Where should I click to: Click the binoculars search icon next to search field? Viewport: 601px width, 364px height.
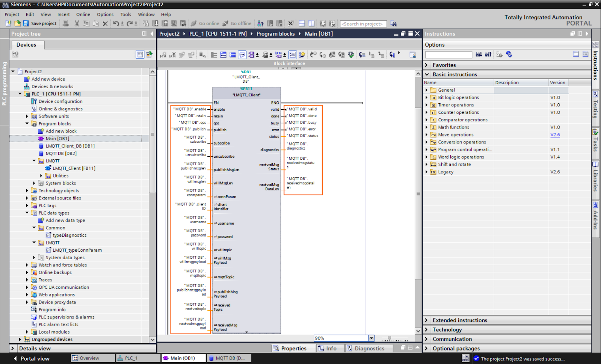[x=394, y=23]
